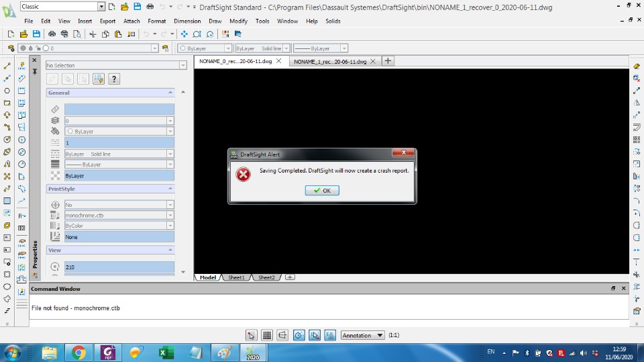Screen dimensions: 644x362
Task: Open Chrome from the taskbar
Action: (x=78, y=353)
